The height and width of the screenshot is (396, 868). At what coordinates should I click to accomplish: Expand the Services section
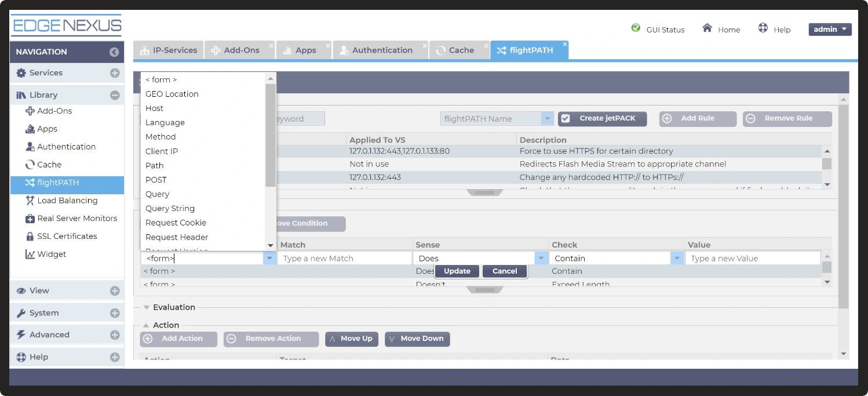pos(115,73)
